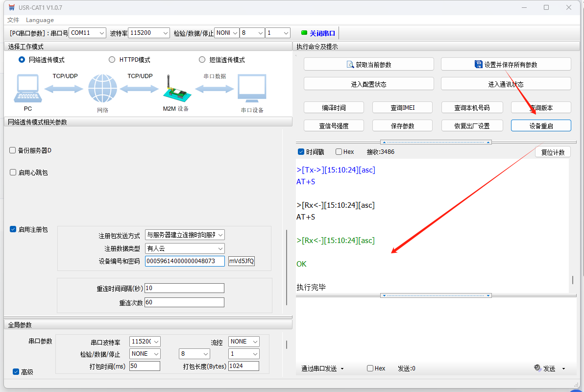
Task: Click the 查询IMEI button
Action: point(402,108)
